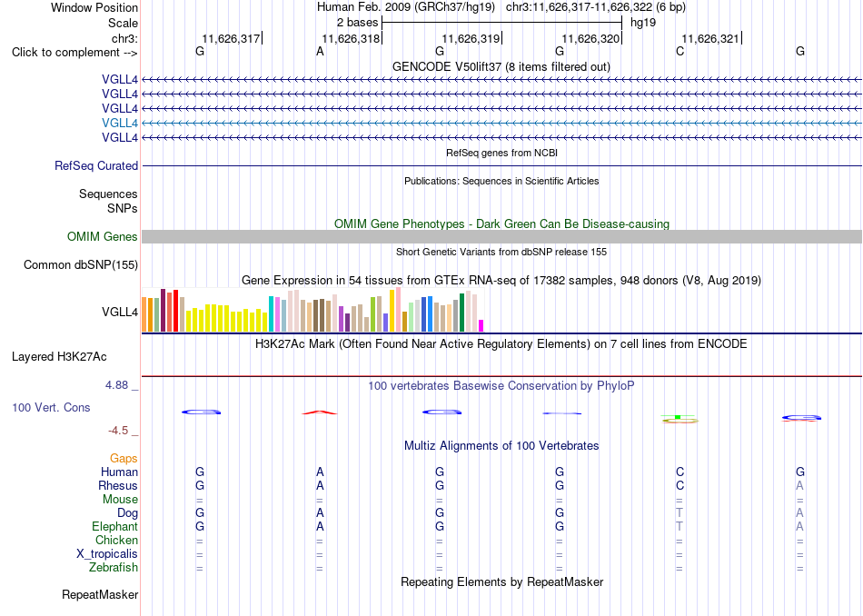Click the chr3: ruler label

(124, 38)
